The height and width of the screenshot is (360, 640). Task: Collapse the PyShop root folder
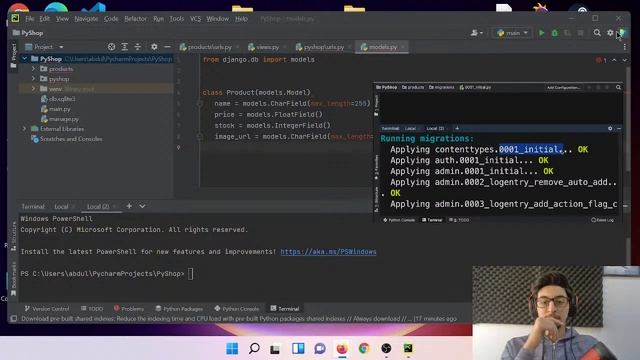coord(24,59)
